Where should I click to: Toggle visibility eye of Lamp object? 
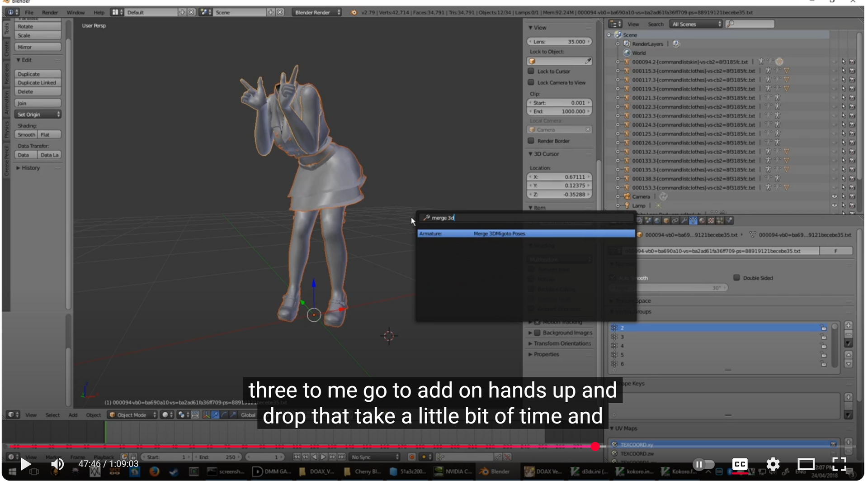(835, 205)
